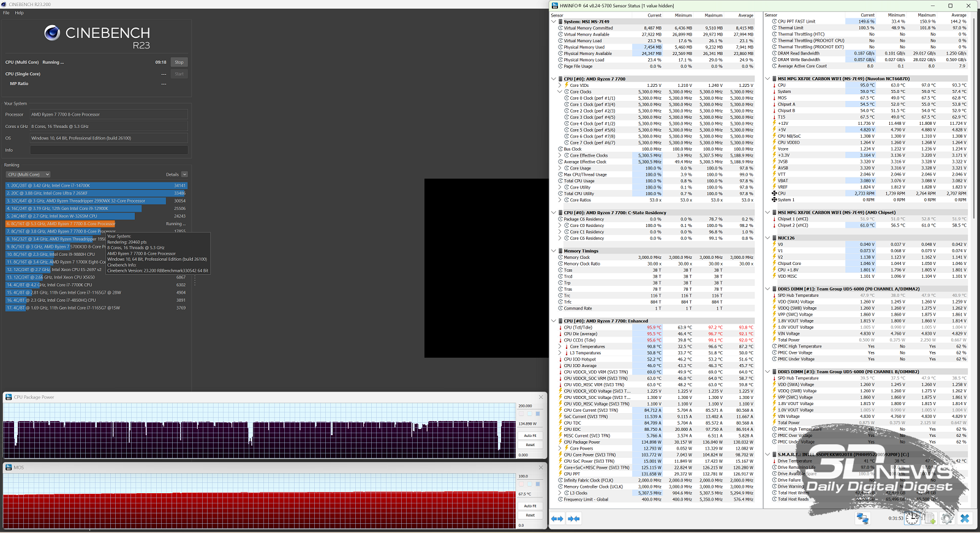Collapse the C-State Residency sensor group
Screen dimensions: 980x533
pos(554,213)
